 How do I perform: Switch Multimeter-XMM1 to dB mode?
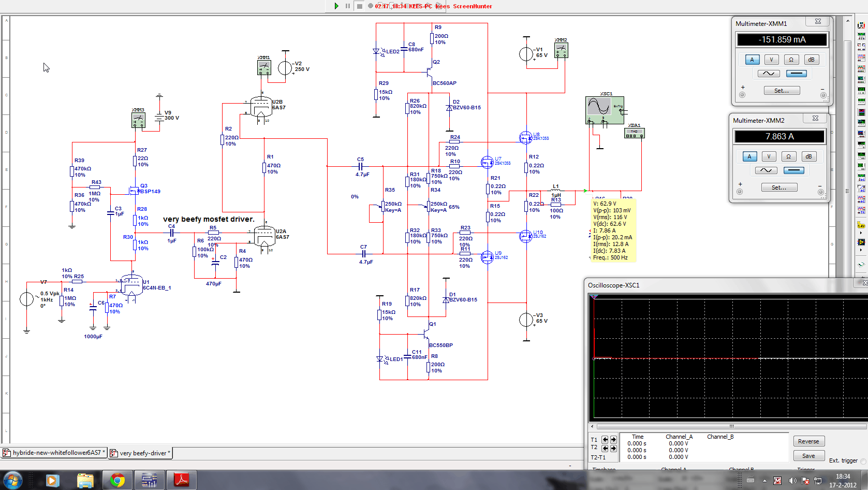coord(811,60)
